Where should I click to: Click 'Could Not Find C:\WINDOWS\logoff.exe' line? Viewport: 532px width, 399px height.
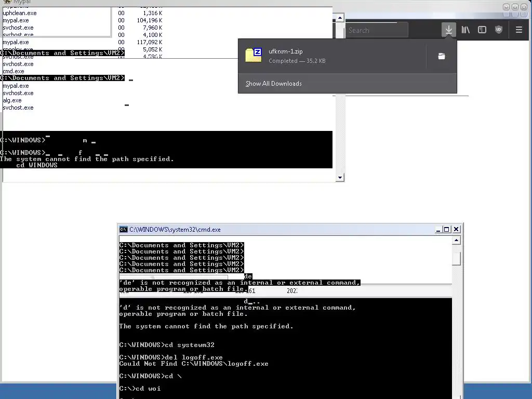coord(194,363)
